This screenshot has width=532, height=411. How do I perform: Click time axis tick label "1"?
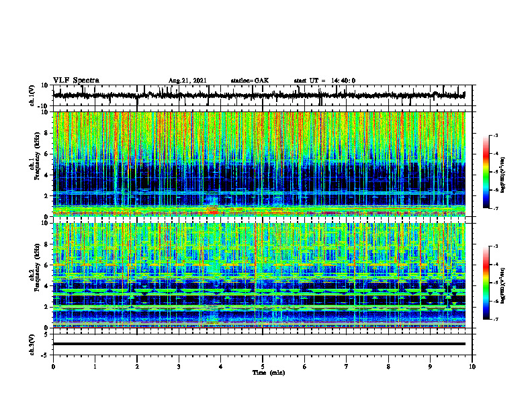tap(95, 367)
